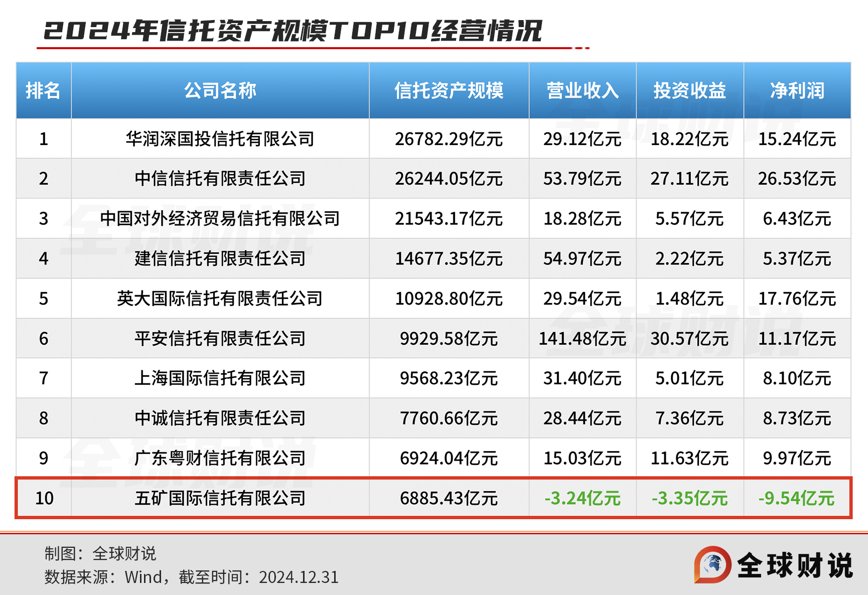868x595 pixels.
Task: Select 平安信托有限责任公司 company name
Action: (220, 339)
